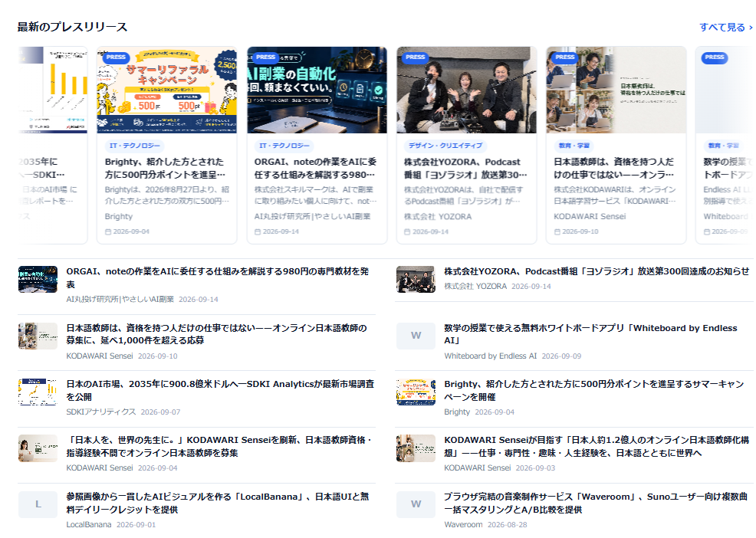Image resolution: width=756 pixels, height=538 pixels.
Task: Open list item 株式会社YOZORA、Podcast番組「ヨゾラジオ」放送第300回達成
Action: tap(597, 271)
